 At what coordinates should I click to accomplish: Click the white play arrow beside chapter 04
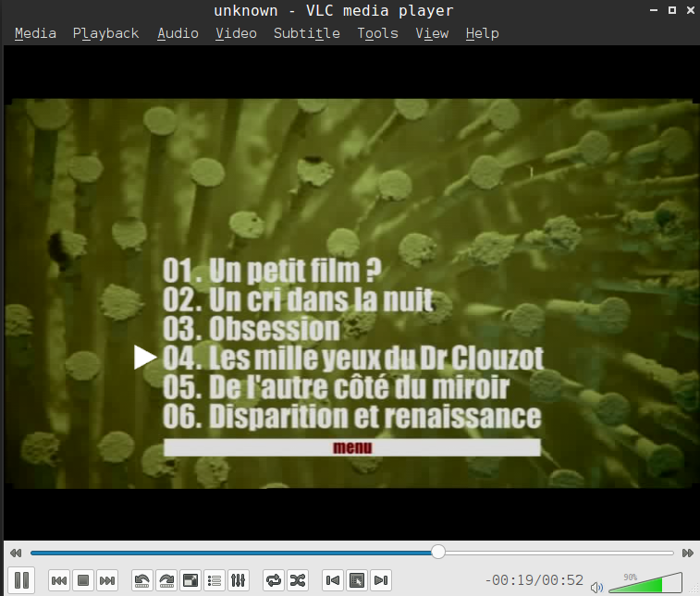[x=144, y=358]
